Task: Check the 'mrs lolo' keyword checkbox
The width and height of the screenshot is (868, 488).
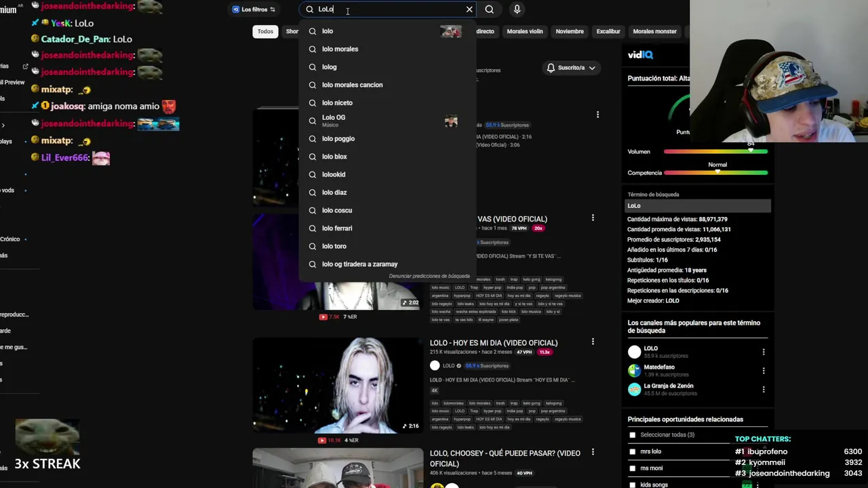Action: tap(633, 451)
